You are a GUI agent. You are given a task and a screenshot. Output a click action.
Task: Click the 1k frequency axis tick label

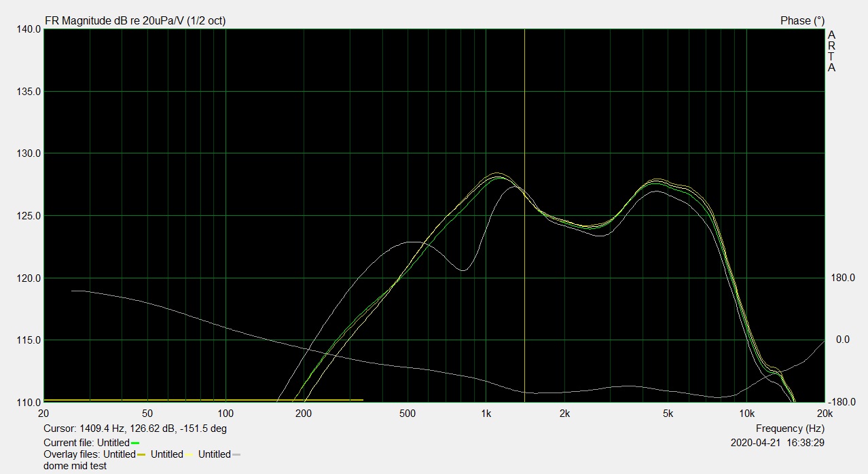click(486, 414)
